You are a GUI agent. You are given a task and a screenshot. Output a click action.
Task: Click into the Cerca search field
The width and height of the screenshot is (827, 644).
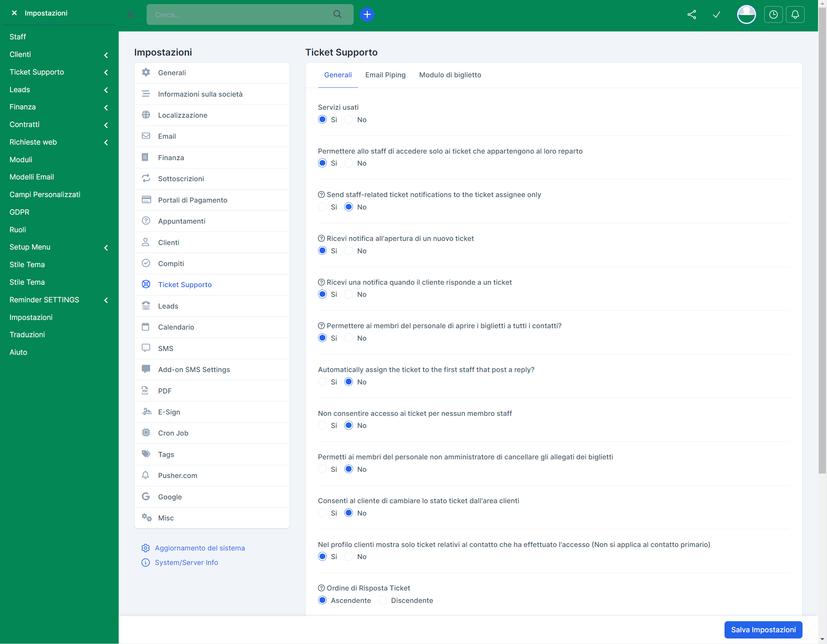pyautogui.click(x=238, y=14)
